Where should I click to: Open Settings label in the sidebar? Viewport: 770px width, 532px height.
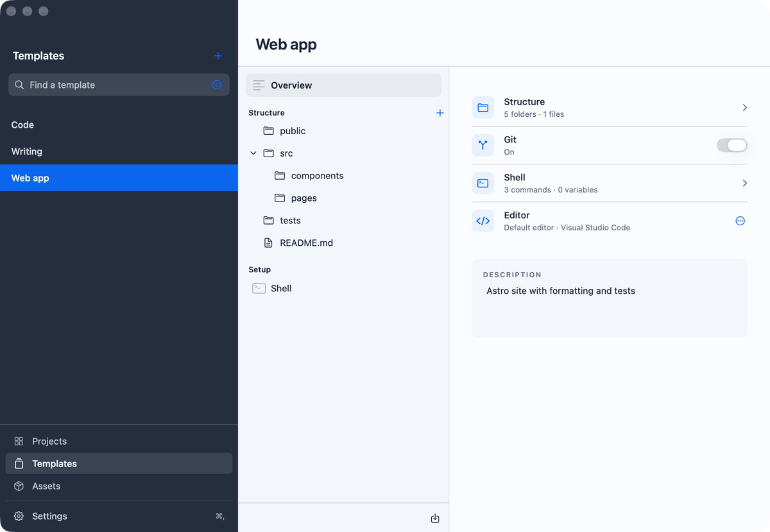click(49, 517)
